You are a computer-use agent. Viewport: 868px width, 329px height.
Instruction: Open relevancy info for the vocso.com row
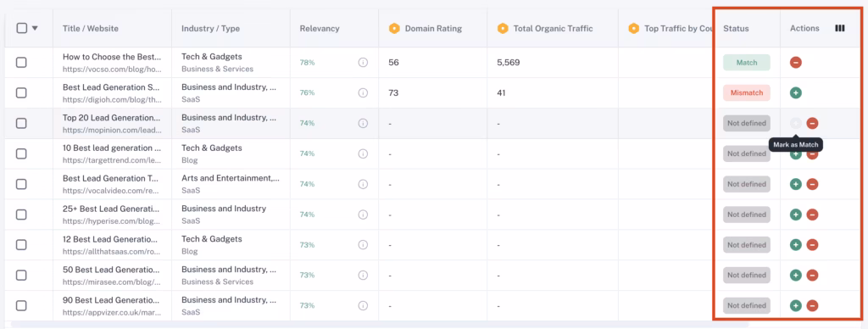tap(363, 63)
